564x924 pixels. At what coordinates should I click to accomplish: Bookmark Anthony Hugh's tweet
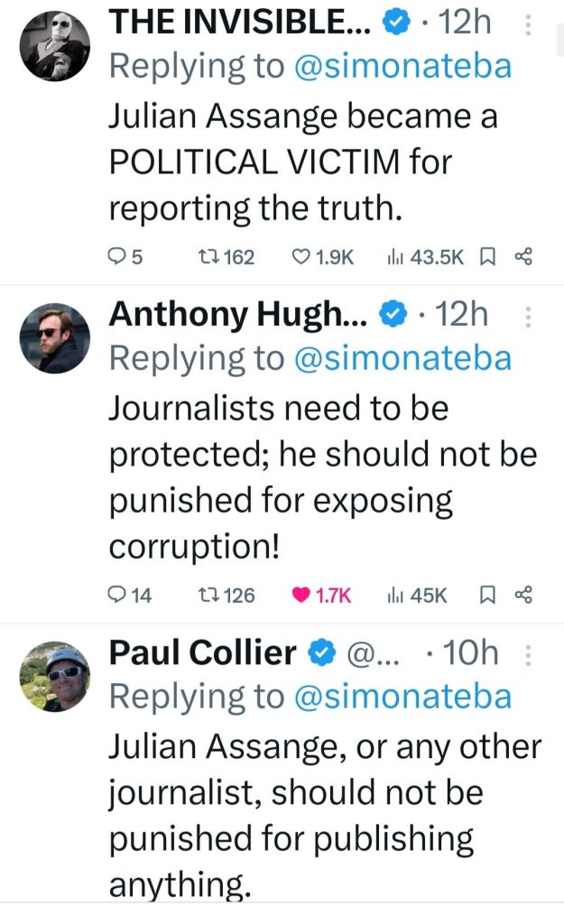(488, 595)
